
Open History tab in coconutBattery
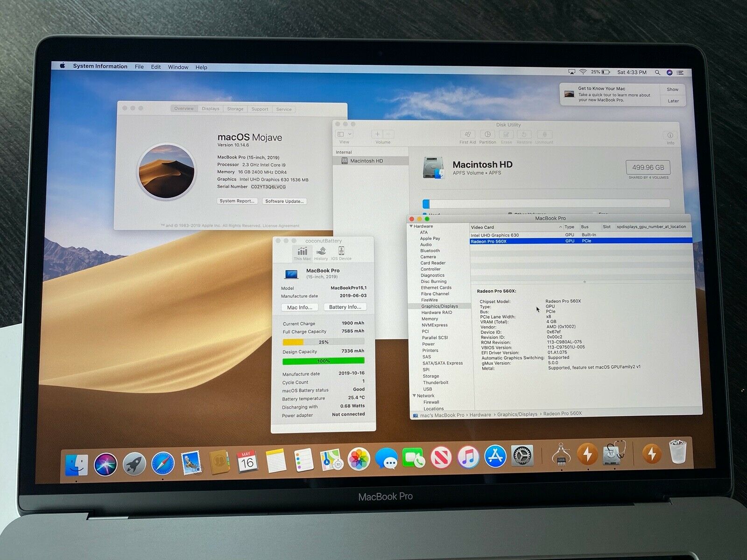click(x=321, y=253)
